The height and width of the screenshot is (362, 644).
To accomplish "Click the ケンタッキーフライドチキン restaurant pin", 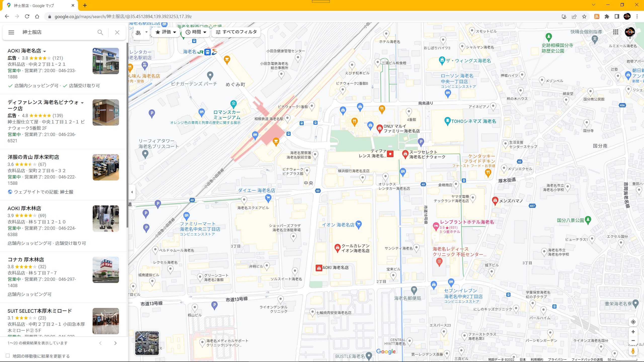I will coord(488,173).
